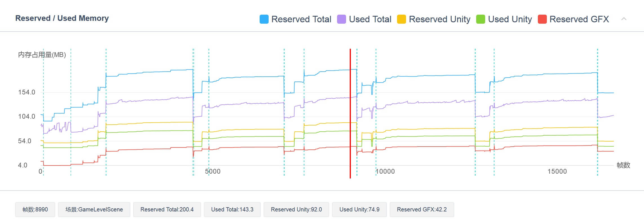644x223 pixels.
Task: Hide the Reserved Unity series label
Action: click(x=439, y=19)
